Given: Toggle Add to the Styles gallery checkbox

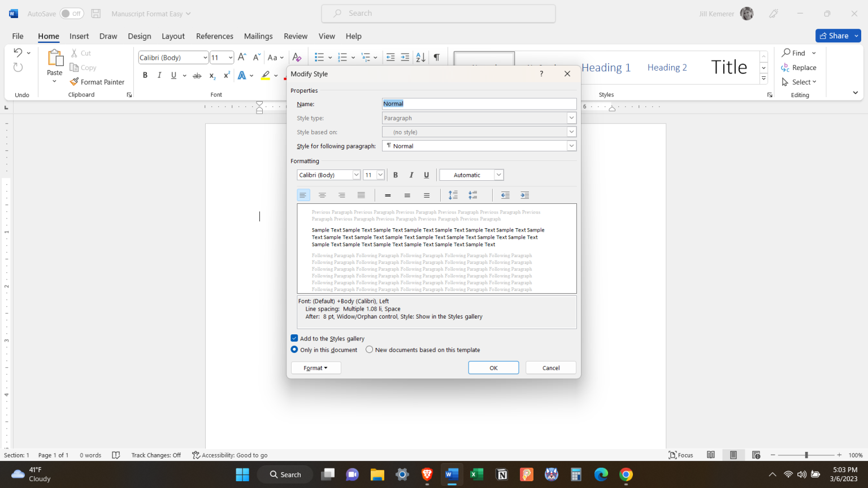Looking at the screenshot, I should click(294, 338).
